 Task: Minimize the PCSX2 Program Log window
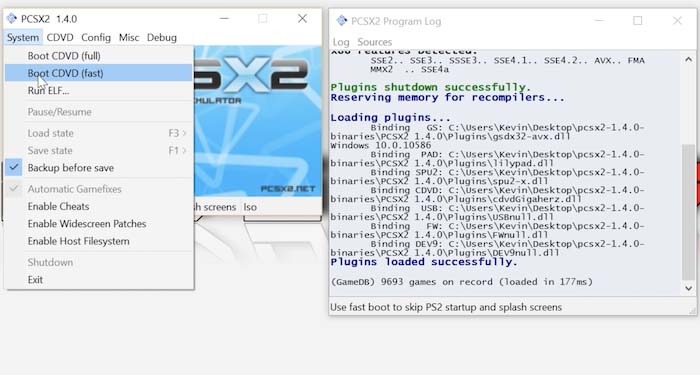(x=599, y=21)
